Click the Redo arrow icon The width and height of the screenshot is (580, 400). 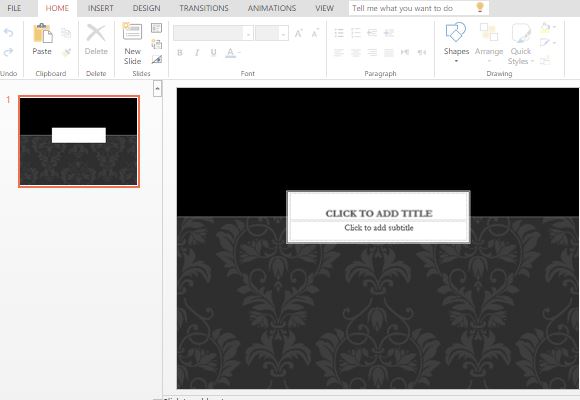point(9,52)
